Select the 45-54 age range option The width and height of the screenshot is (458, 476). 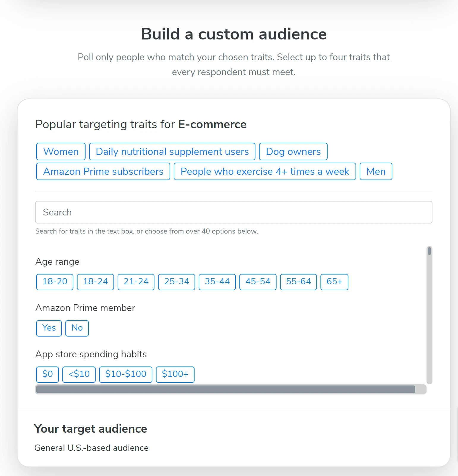tap(258, 282)
